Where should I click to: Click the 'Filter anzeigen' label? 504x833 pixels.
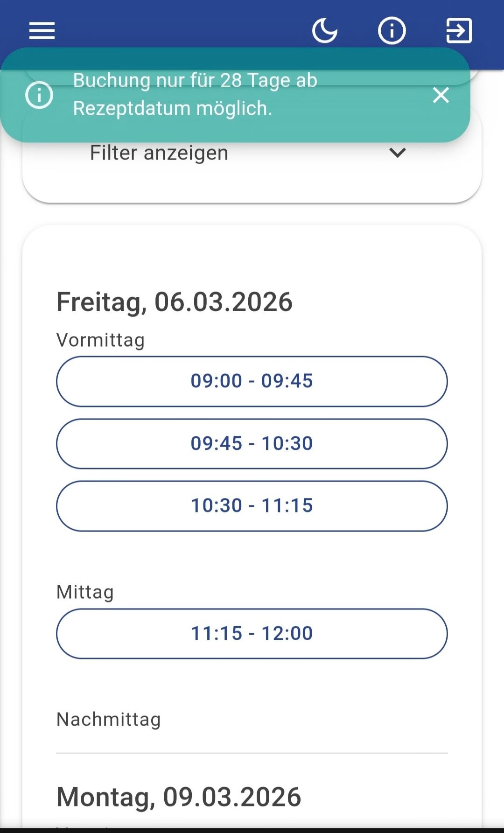(x=159, y=153)
